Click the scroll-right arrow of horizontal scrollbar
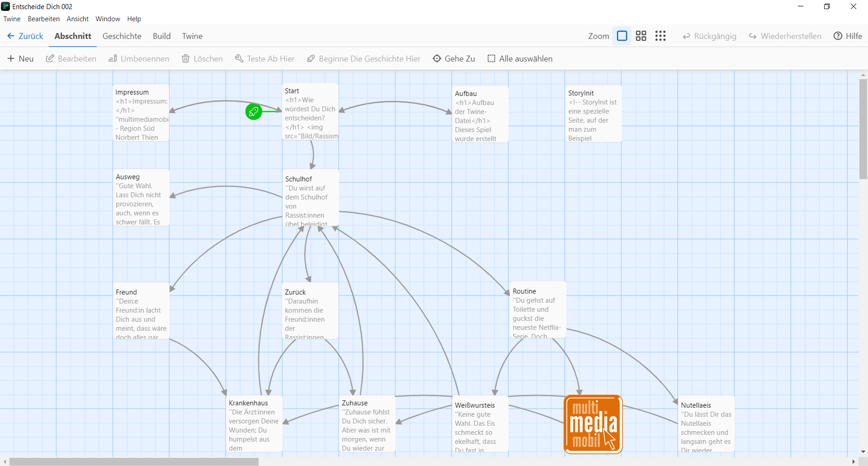 854,462
